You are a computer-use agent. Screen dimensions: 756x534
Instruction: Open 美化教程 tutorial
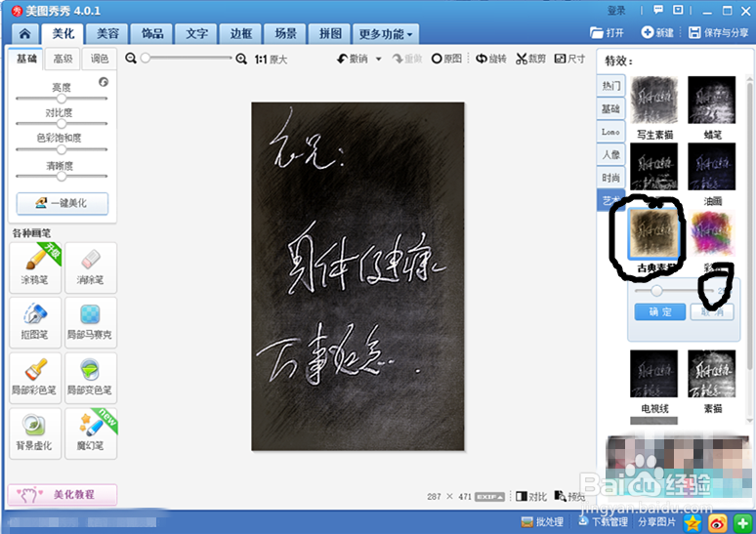click(63, 495)
